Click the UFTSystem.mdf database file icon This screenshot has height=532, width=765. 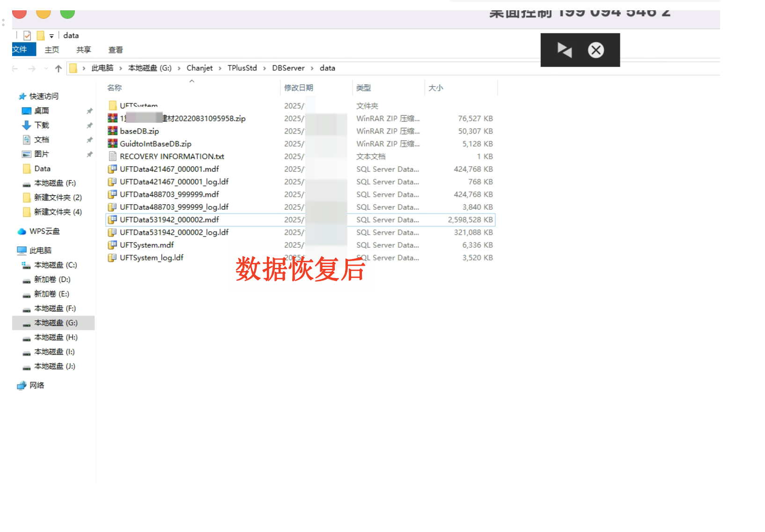112,245
